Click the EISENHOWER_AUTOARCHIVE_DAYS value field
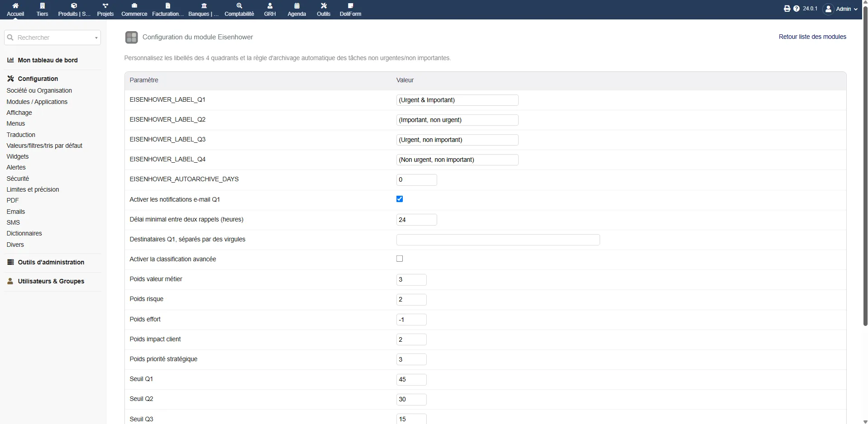The height and width of the screenshot is (424, 868). click(416, 180)
